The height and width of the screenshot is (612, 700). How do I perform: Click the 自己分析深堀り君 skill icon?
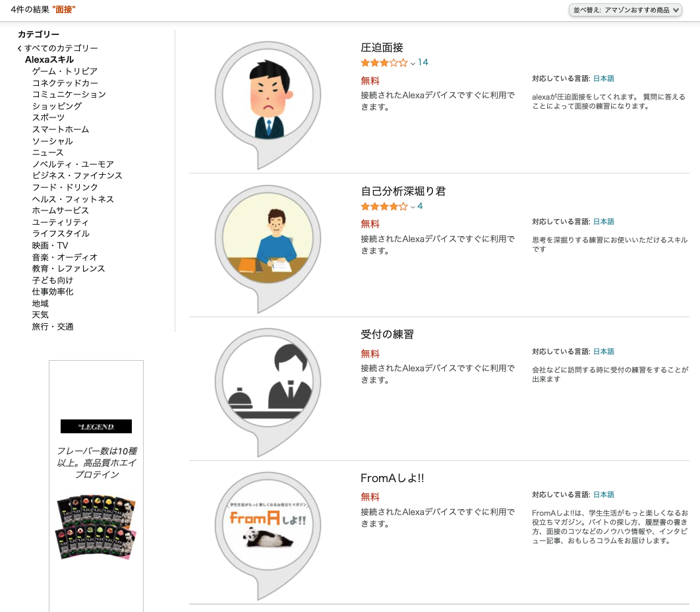coord(268,249)
